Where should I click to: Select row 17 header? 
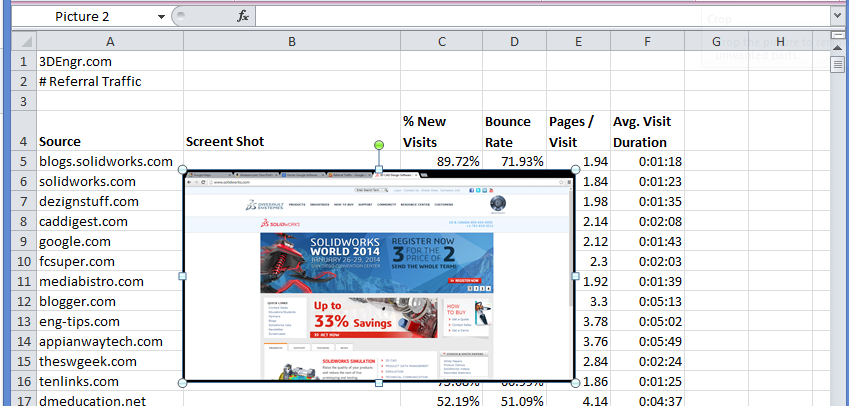tap(24, 400)
